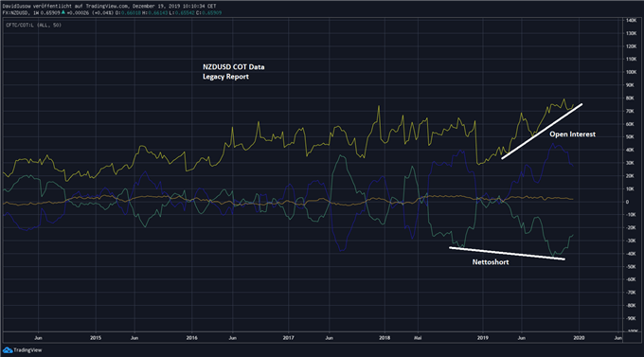Click the 140K value on the axis

(631, 21)
